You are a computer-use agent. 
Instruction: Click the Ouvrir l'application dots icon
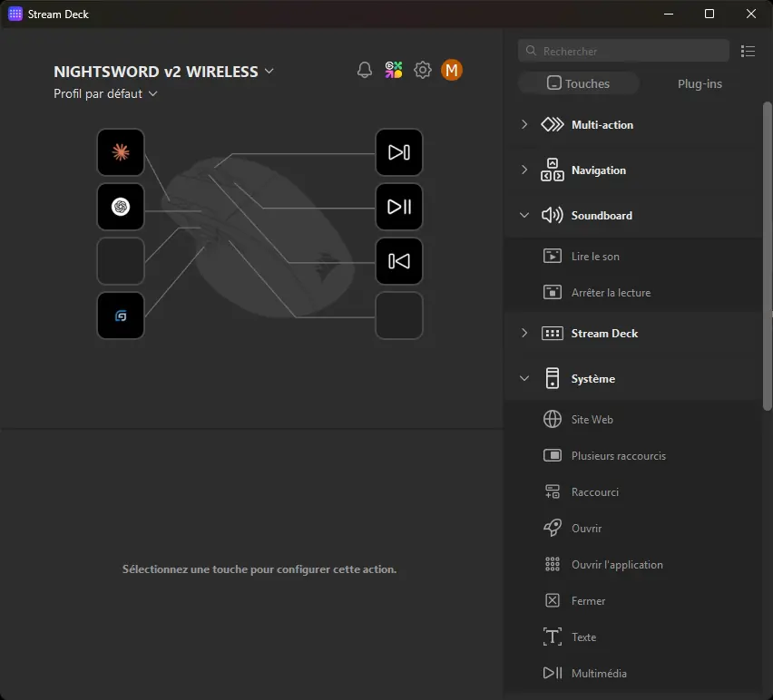pyautogui.click(x=553, y=564)
